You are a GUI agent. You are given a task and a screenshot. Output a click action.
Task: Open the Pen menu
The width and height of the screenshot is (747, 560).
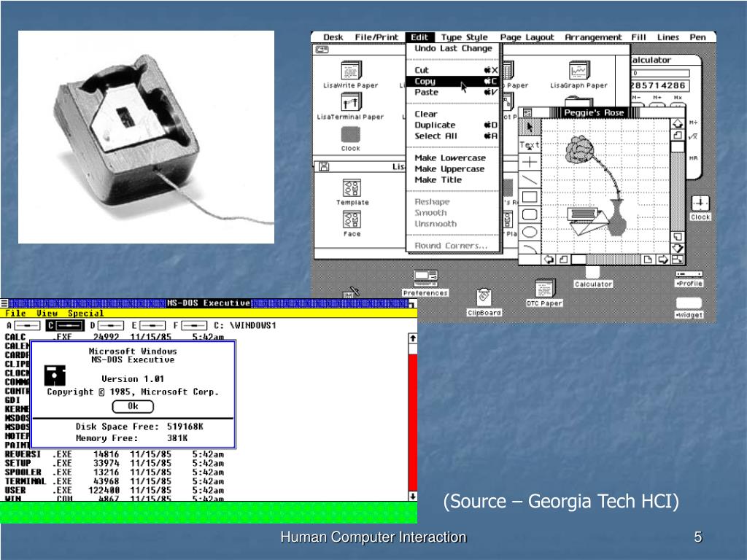697,37
